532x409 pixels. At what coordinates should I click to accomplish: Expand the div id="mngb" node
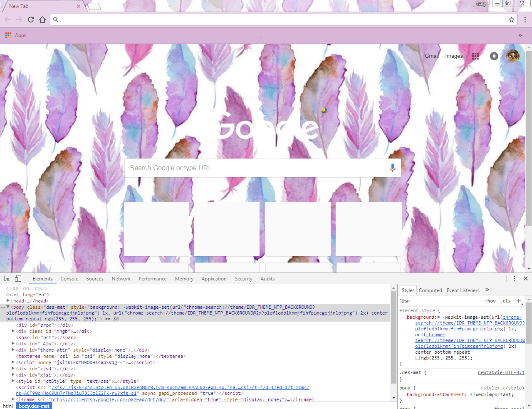pyautogui.click(x=13, y=331)
